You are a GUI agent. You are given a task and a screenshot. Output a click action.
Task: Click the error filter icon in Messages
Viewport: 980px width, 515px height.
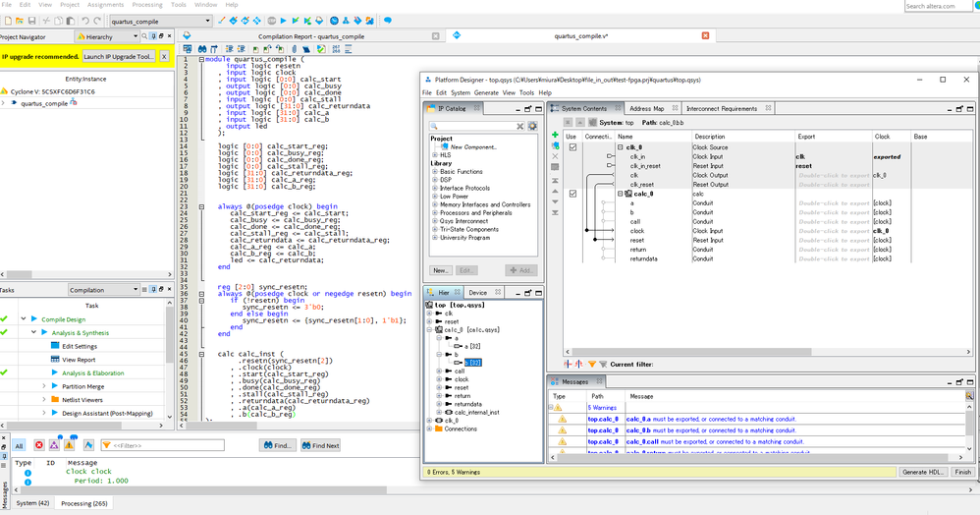39,445
